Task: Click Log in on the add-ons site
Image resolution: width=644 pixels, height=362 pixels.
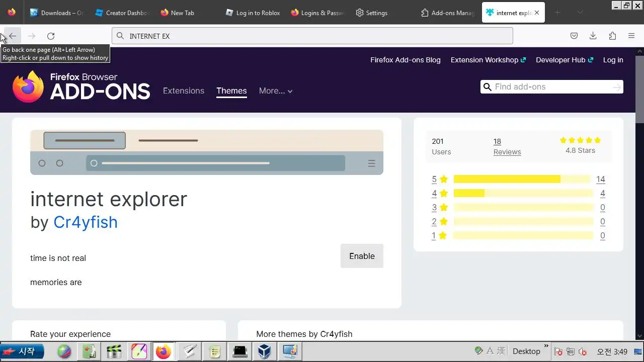Action: pyautogui.click(x=613, y=60)
